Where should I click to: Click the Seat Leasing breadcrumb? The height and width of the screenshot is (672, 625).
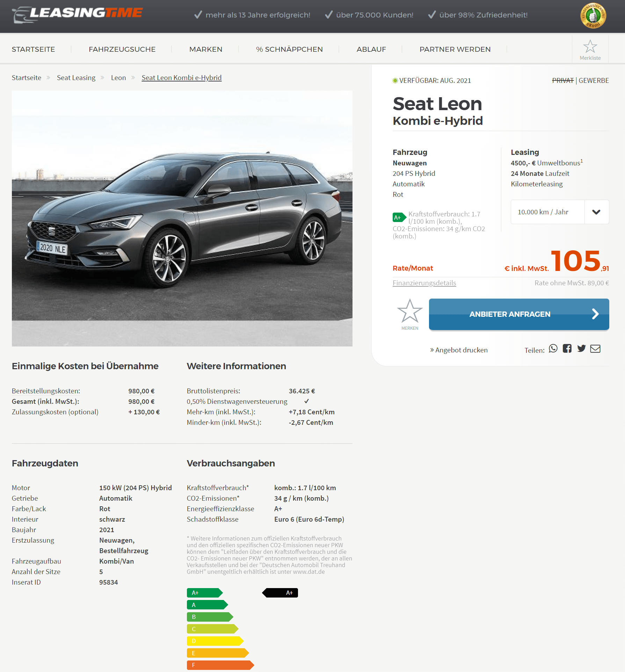(76, 78)
